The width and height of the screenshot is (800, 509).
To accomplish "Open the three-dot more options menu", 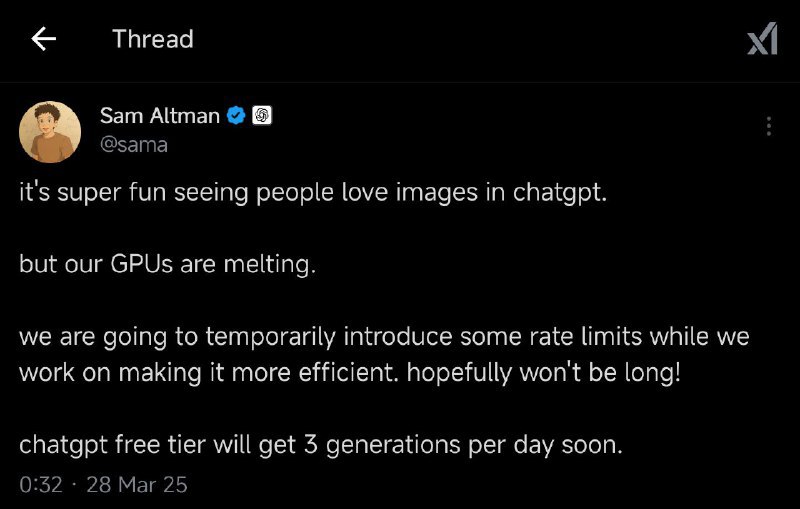I will tap(768, 126).
